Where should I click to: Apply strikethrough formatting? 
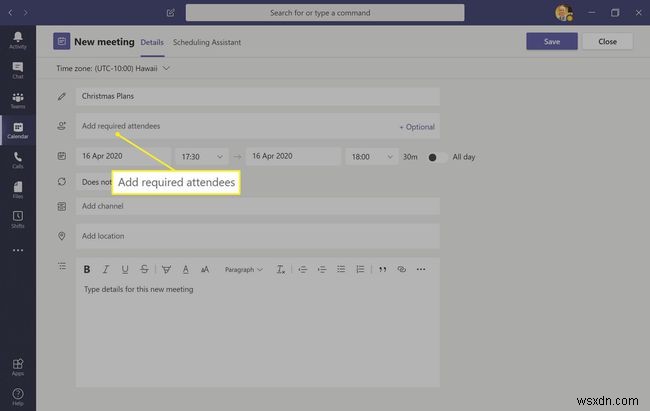pos(144,269)
